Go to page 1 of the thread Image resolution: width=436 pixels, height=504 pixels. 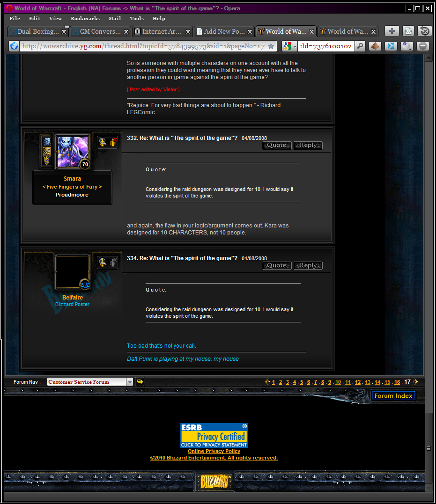click(x=273, y=382)
